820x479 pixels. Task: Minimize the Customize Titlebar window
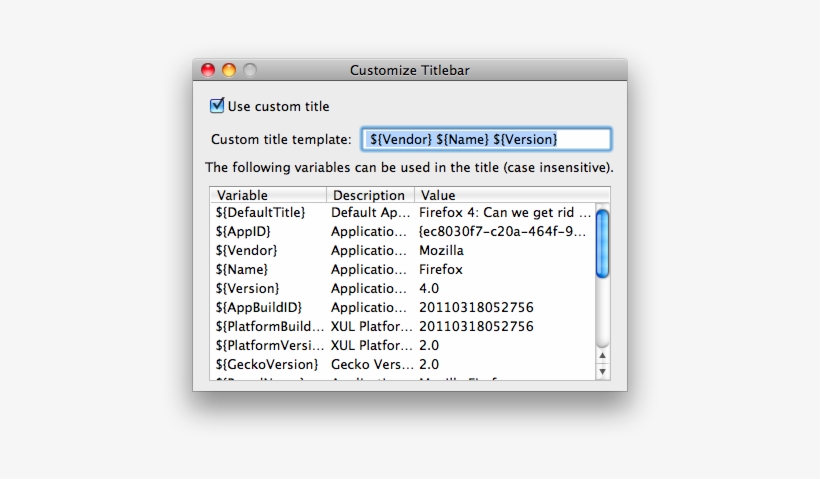229,70
